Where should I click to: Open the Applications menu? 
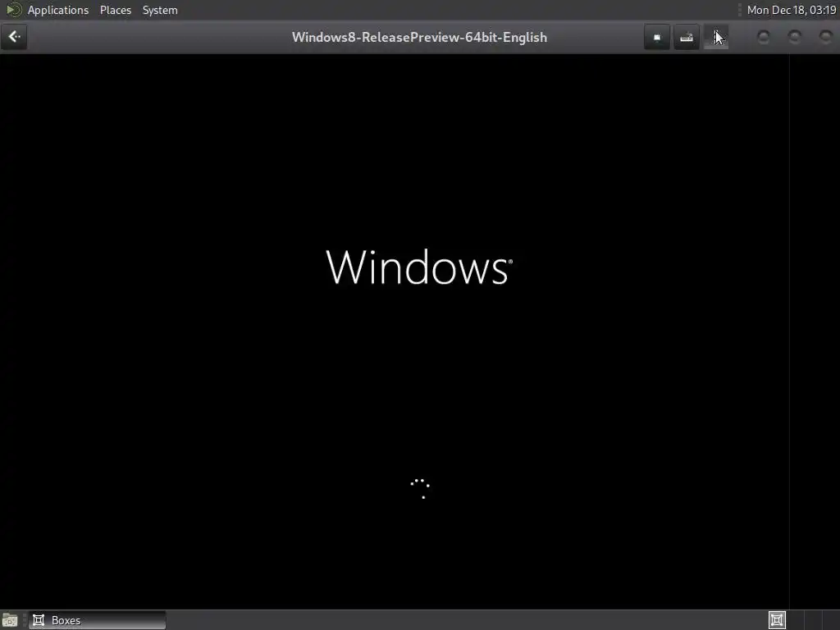(x=58, y=10)
